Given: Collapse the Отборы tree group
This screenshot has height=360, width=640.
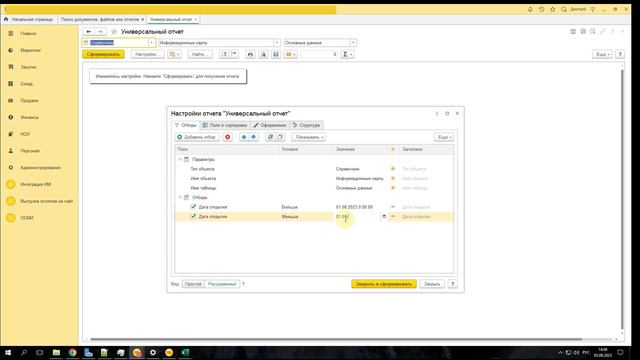Looking at the screenshot, I should [x=180, y=198].
